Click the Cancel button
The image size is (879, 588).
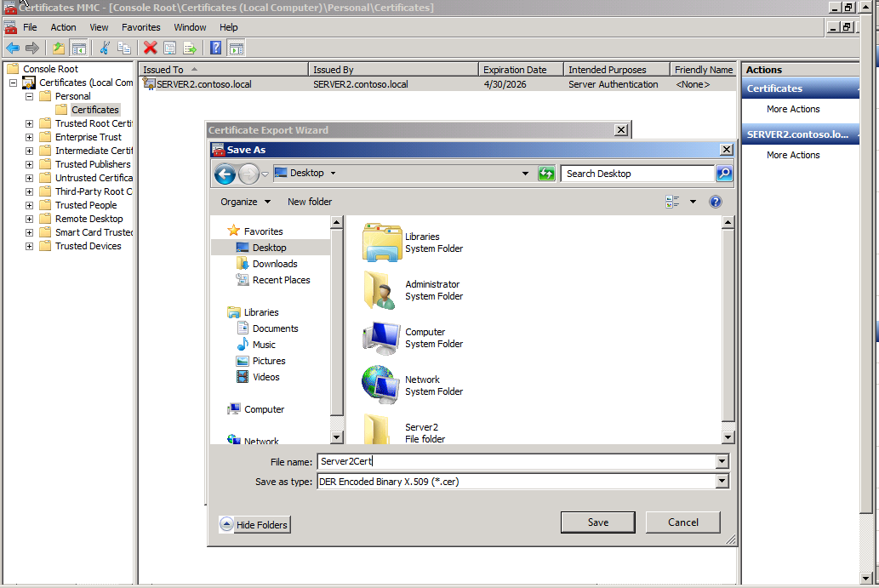pyautogui.click(x=682, y=522)
